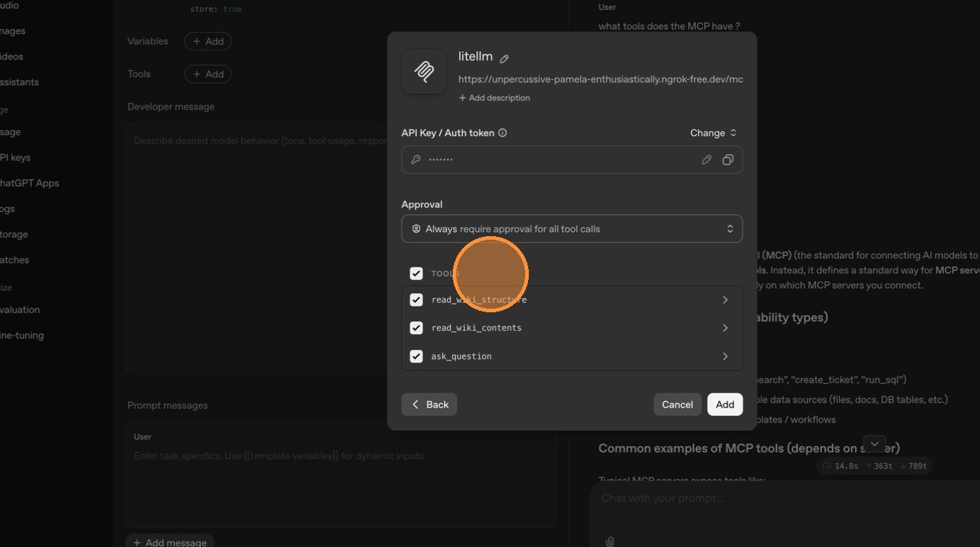Open Storage in the sidebar
This screenshot has height=547, width=980.
pyautogui.click(x=14, y=234)
